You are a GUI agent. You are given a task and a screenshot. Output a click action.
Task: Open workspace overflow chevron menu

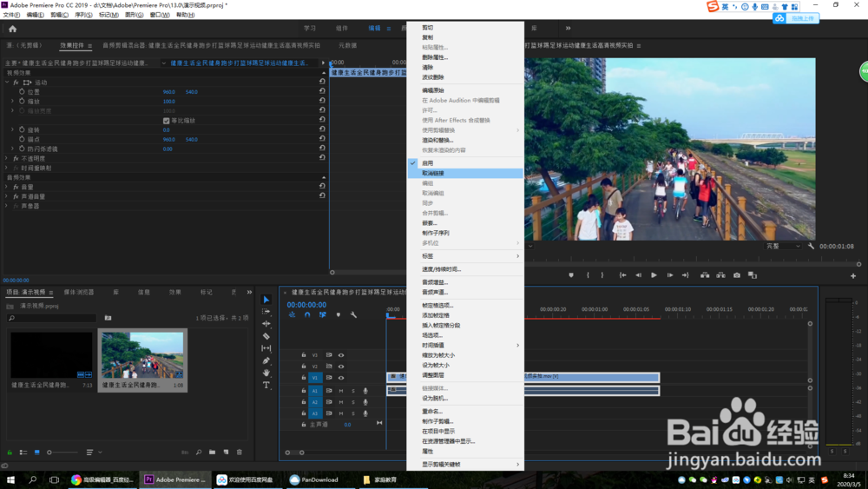pos(568,29)
